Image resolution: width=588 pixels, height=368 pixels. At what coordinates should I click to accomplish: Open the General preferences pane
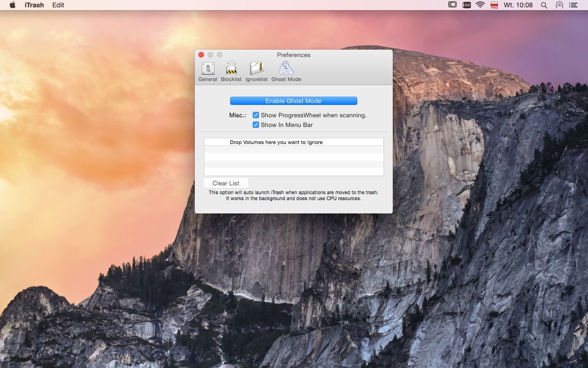pyautogui.click(x=208, y=72)
